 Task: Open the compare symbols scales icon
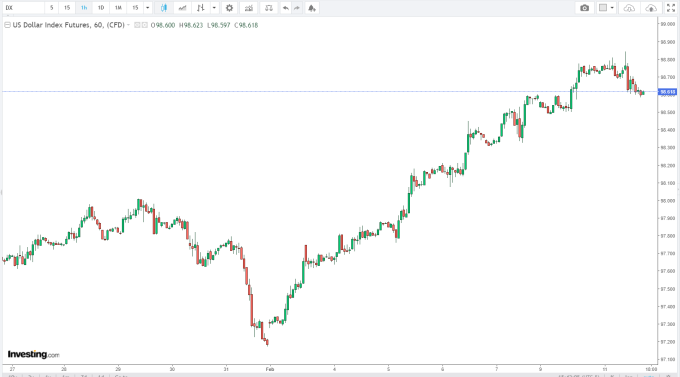coord(269,8)
